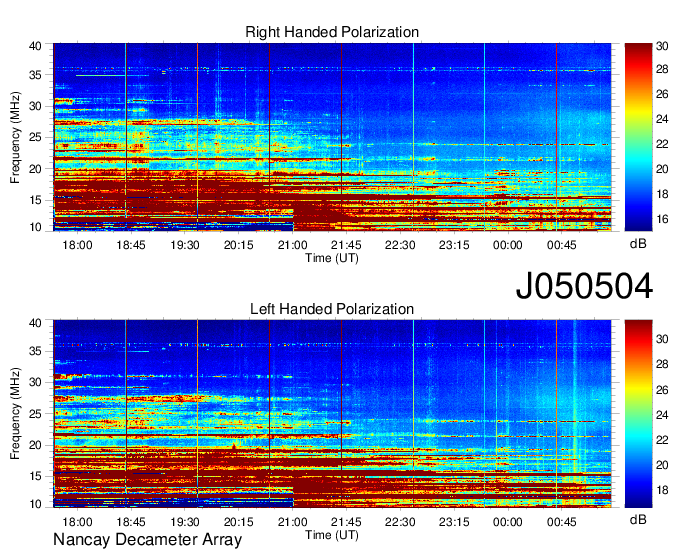Screen dimensions: 680x552
Task: Click the 21:00 tick under the lower plot
Action: [x=292, y=522]
